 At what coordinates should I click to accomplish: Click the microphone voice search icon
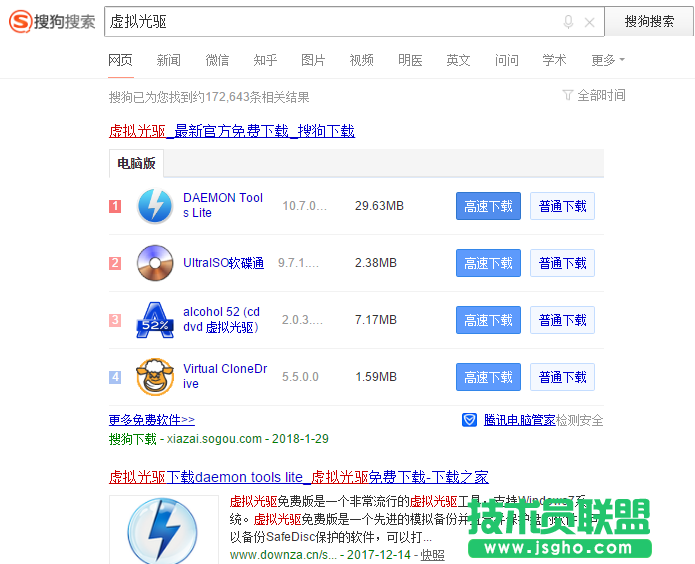point(568,22)
